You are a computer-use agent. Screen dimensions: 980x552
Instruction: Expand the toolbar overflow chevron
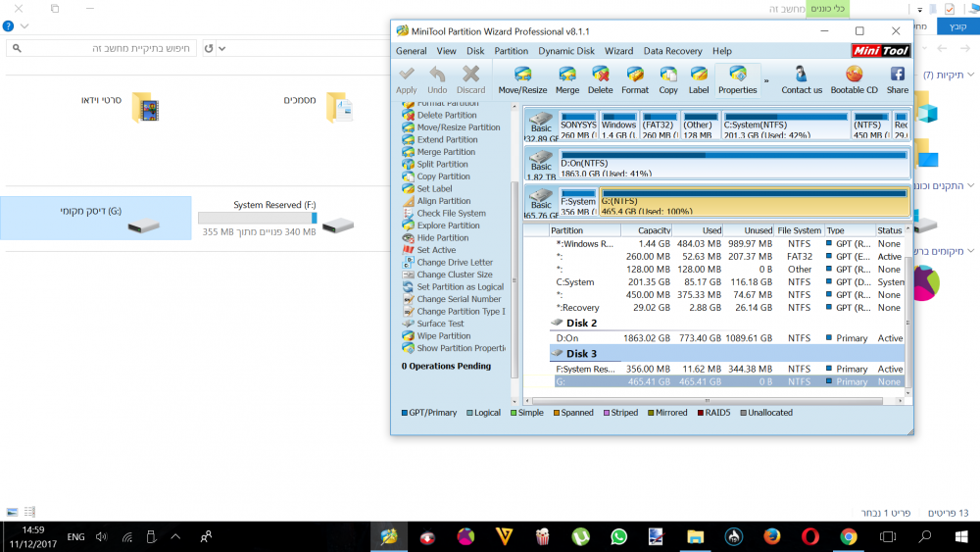click(766, 80)
